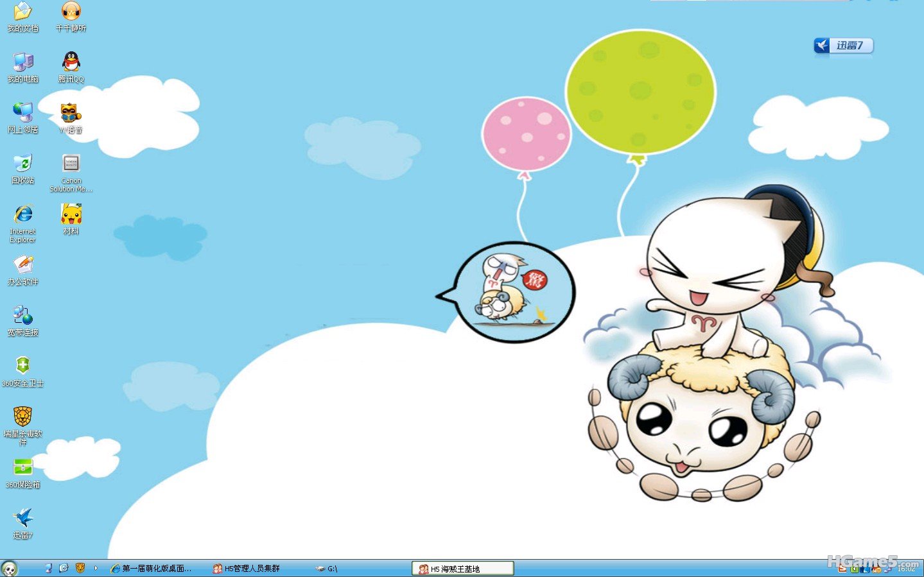This screenshot has height=577, width=924.
Task: Open the 材料 Pikachu folder
Action: (71, 214)
